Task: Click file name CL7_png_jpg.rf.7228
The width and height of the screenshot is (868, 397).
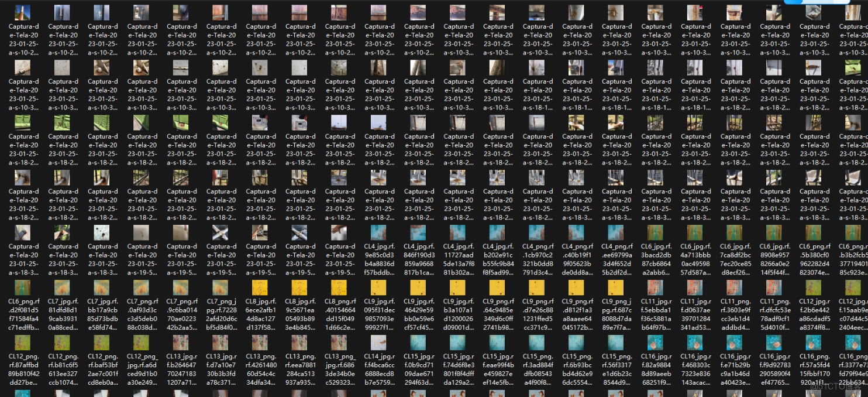Action: click(x=222, y=314)
